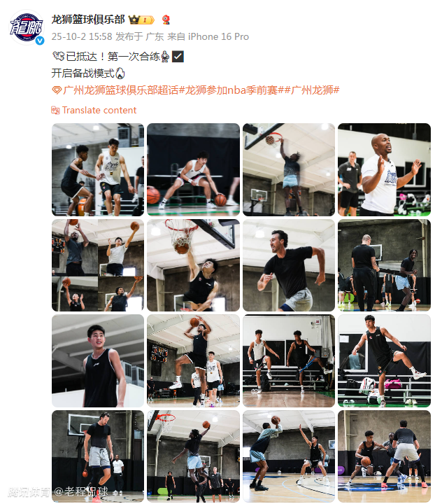The height and width of the screenshot is (504, 442).
Task: Open the 广州龙狮篮球俱乐部超话 super topic link
Action: tap(121, 90)
